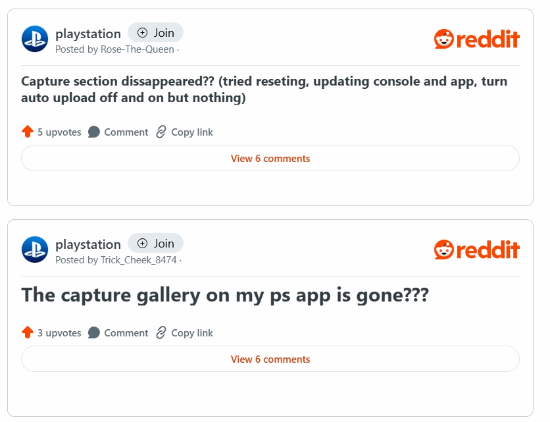Screen dimensions: 550x422
Task: Click the Comment bubble icon on second post
Action: click(94, 333)
